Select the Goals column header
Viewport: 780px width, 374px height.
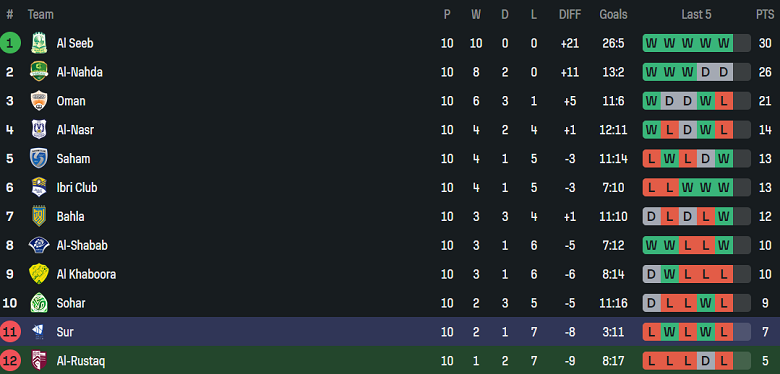(613, 15)
